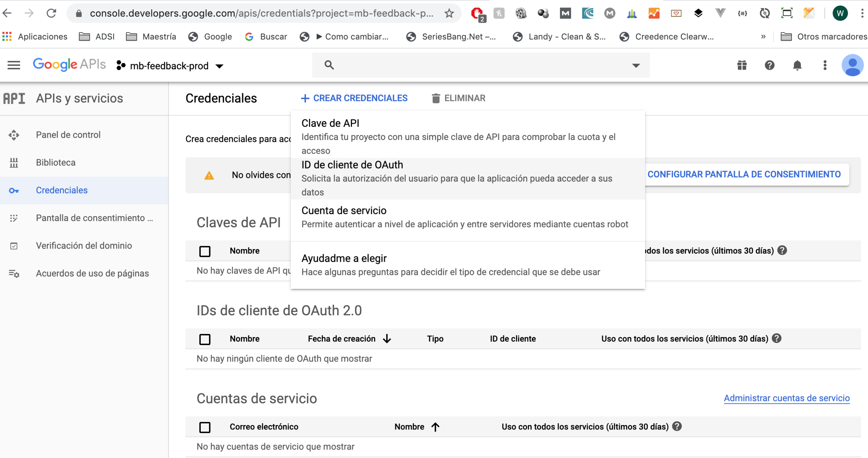Click the trash icon for Eliminar
The image size is (868, 458).
pyautogui.click(x=436, y=98)
